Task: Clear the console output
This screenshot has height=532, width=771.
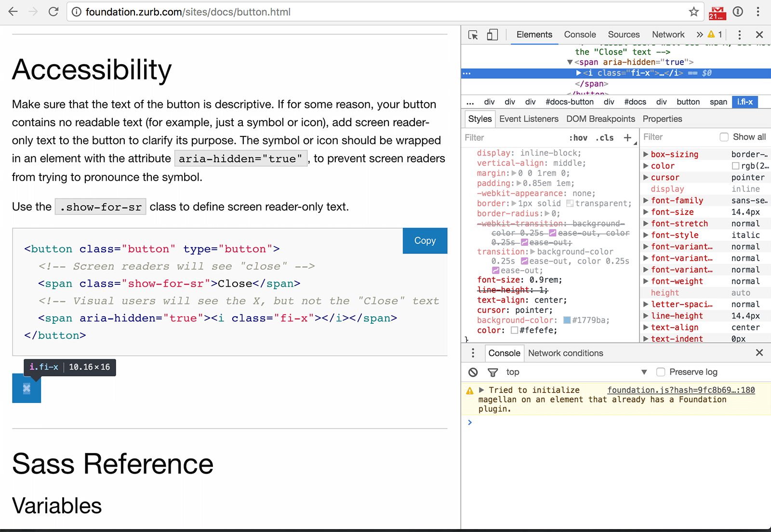Action: [x=473, y=372]
